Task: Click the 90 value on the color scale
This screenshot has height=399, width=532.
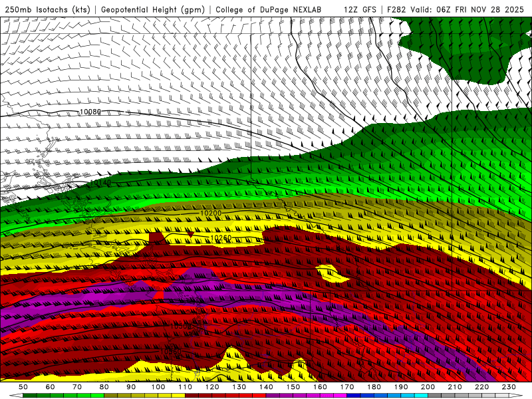Action: 131,387
